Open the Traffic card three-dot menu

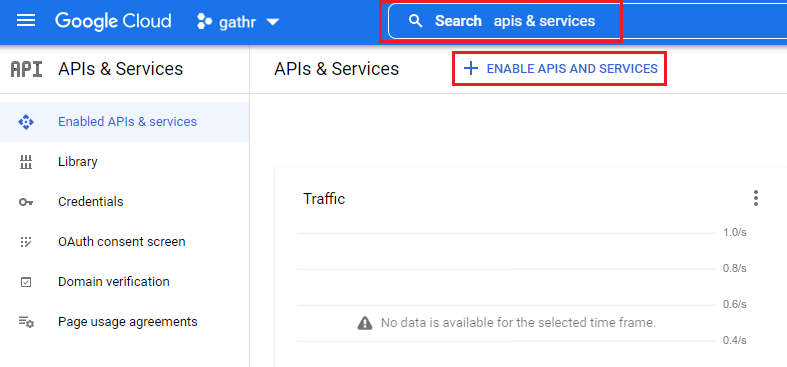coord(756,198)
